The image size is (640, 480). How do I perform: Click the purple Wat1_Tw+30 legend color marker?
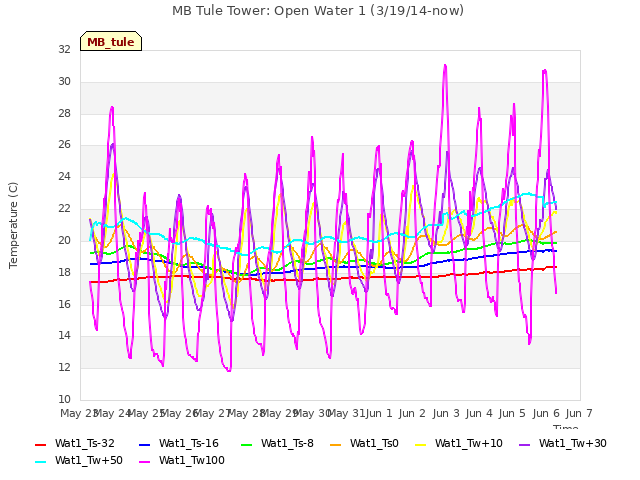(x=524, y=444)
